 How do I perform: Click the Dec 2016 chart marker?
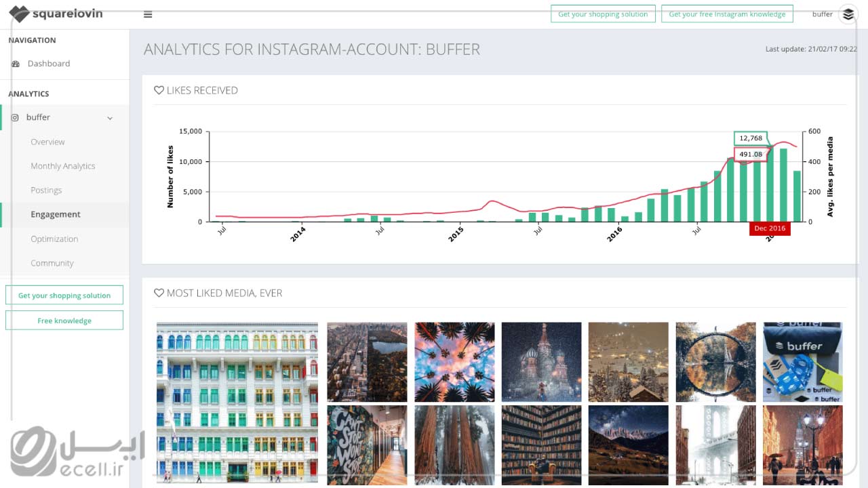coord(770,228)
